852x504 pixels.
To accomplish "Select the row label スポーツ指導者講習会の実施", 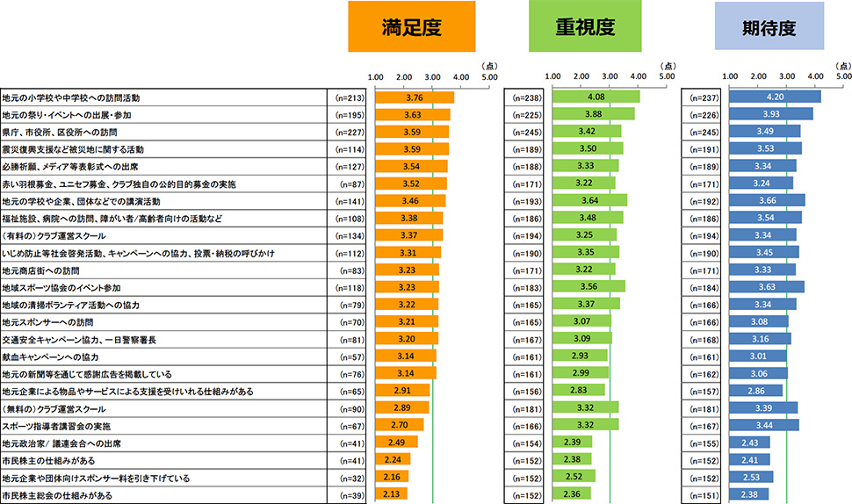I will 56,427.
